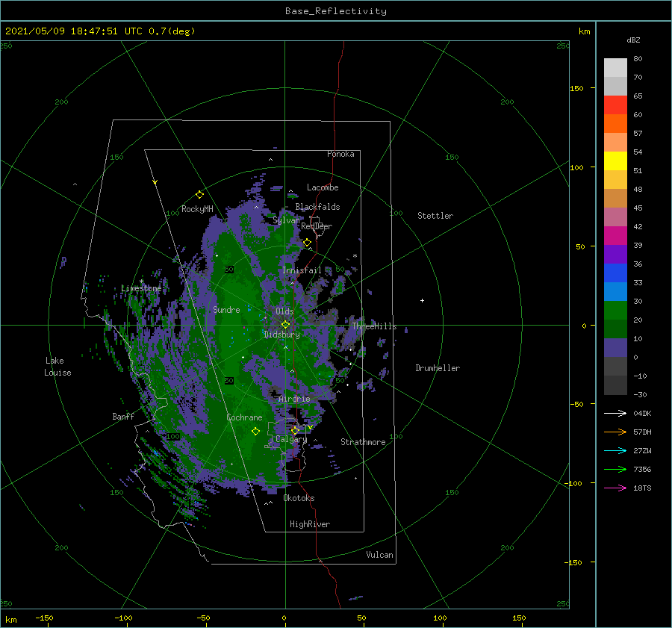The height and width of the screenshot is (628, 672).
Task: Click the white 04DK arrow legend icon
Action: [615, 413]
